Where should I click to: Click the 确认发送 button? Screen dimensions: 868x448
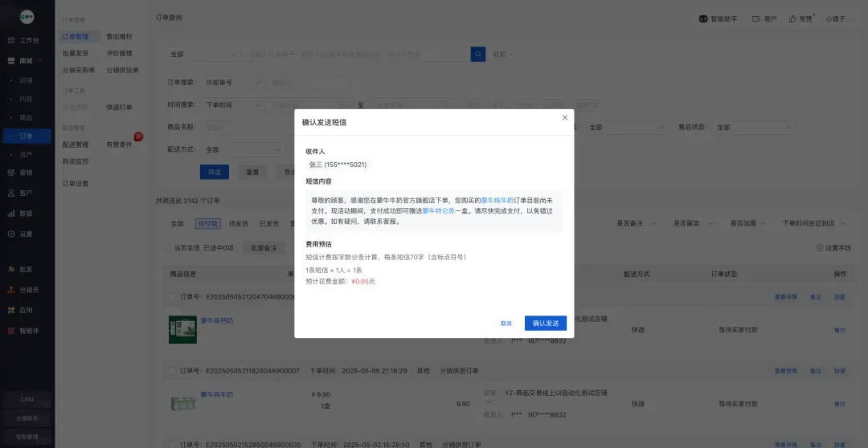tap(545, 324)
